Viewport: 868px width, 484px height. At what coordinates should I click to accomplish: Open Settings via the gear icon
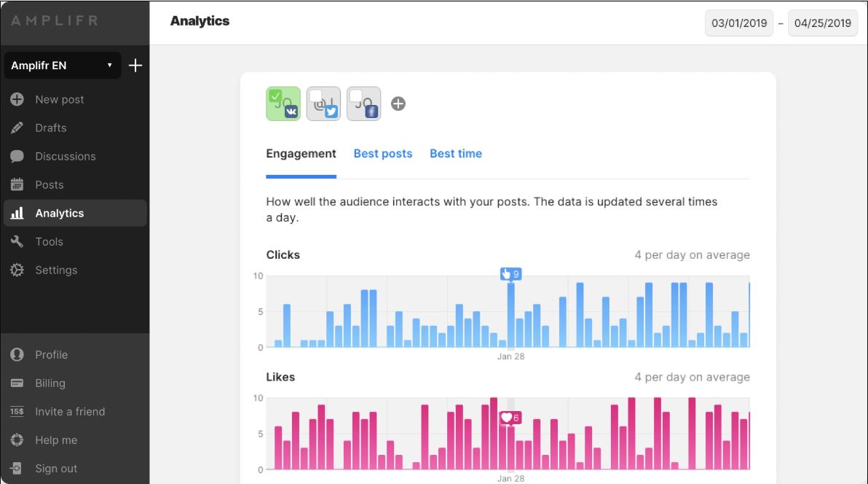(17, 270)
